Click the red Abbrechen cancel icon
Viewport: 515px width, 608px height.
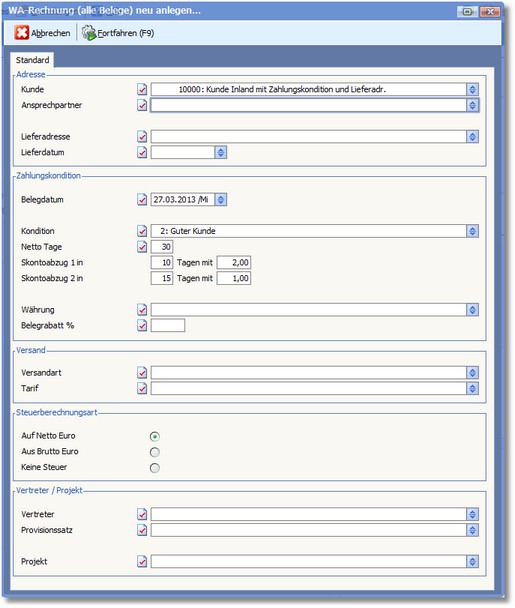[22, 33]
